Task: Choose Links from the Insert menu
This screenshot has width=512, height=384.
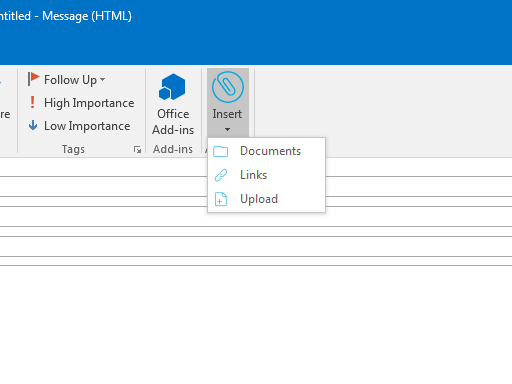Action: [266, 175]
